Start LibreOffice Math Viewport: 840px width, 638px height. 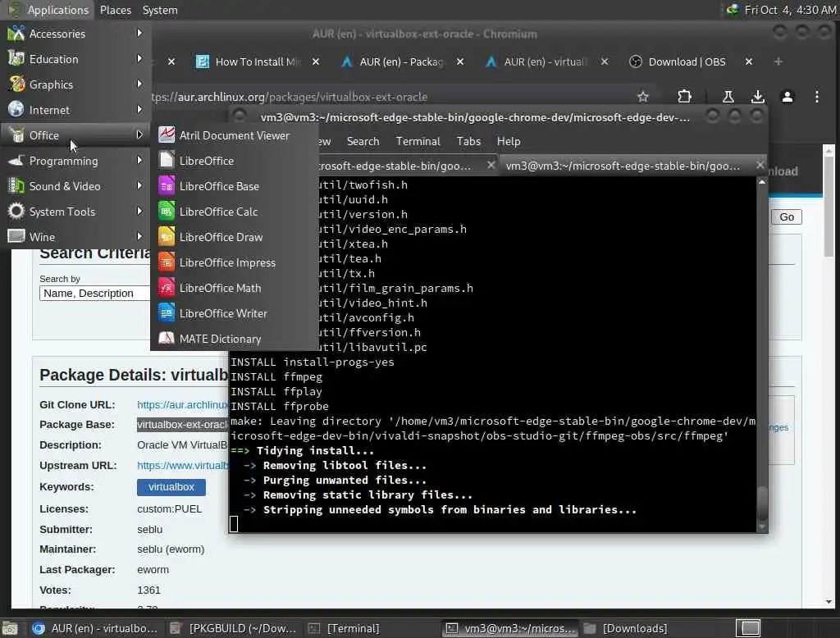235,288
